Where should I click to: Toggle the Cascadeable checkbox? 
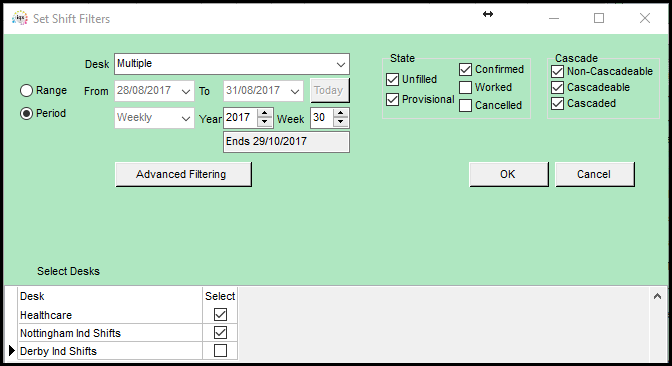tap(557, 87)
